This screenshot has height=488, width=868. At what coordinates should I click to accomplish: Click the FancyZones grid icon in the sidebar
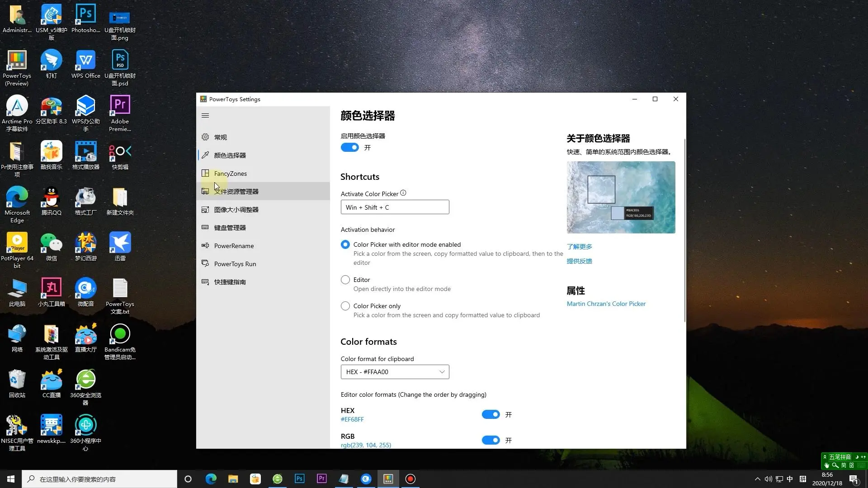(205, 174)
